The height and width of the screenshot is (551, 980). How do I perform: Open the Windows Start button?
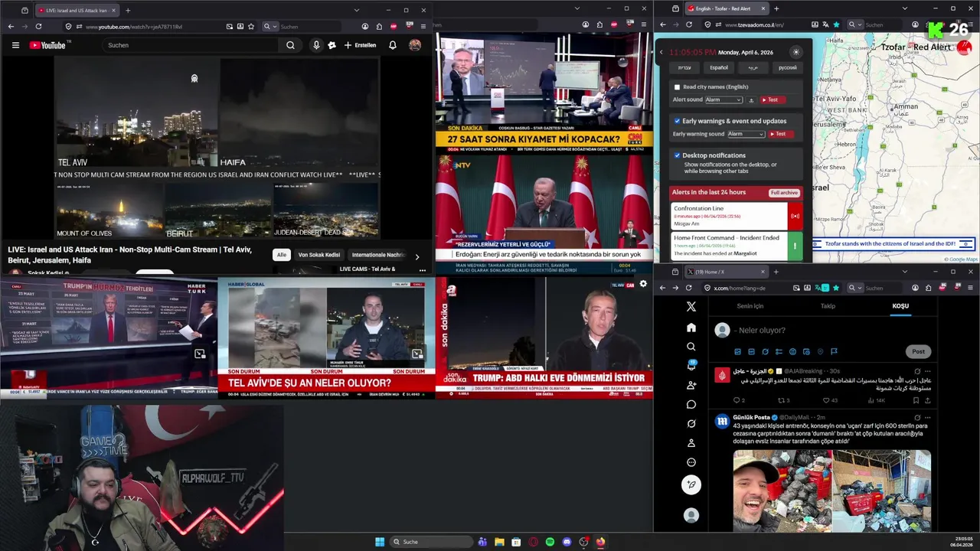pos(380,542)
